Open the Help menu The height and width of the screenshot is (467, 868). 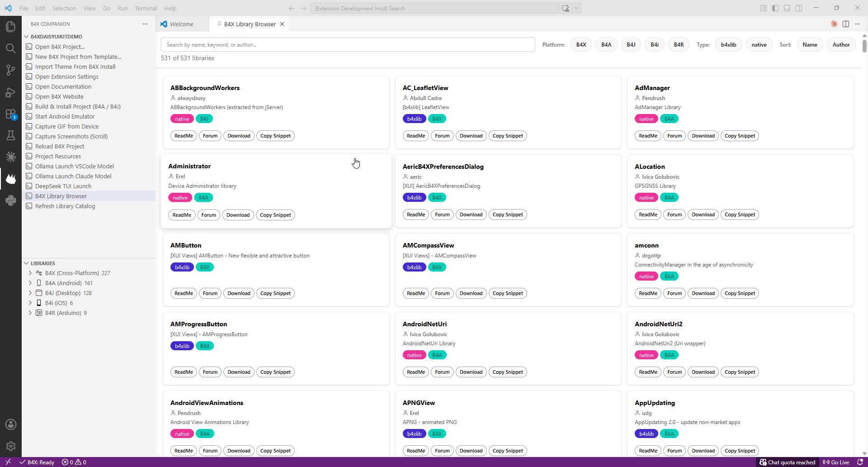click(170, 8)
